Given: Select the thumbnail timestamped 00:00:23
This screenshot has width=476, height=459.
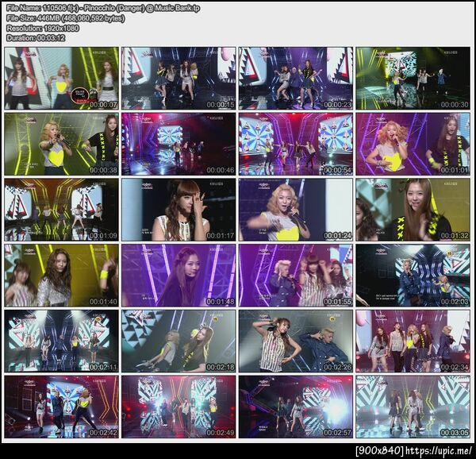Looking at the screenshot, I should [296, 79].
